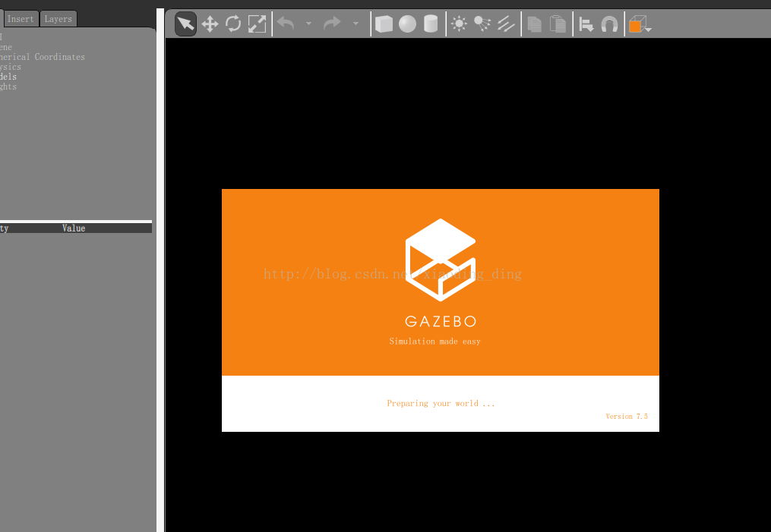Click the GAZEBO title text
The width and height of the screenshot is (771, 532).
(x=441, y=321)
